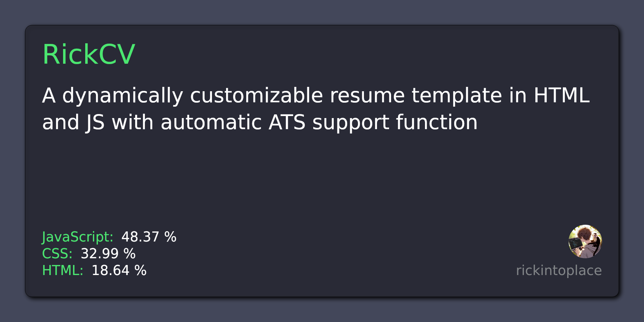Open the rickintoplace avatar image

[x=585, y=241]
